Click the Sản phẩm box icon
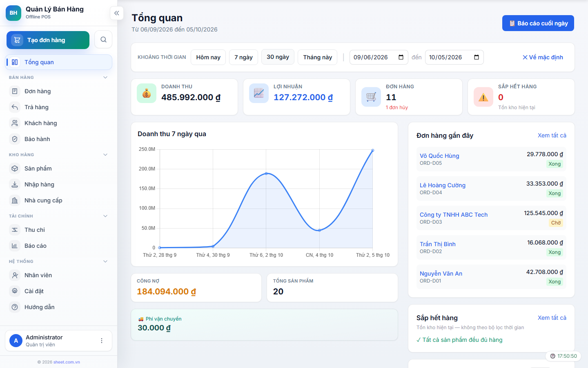Screen dimensions: 588x368 click(x=15, y=168)
